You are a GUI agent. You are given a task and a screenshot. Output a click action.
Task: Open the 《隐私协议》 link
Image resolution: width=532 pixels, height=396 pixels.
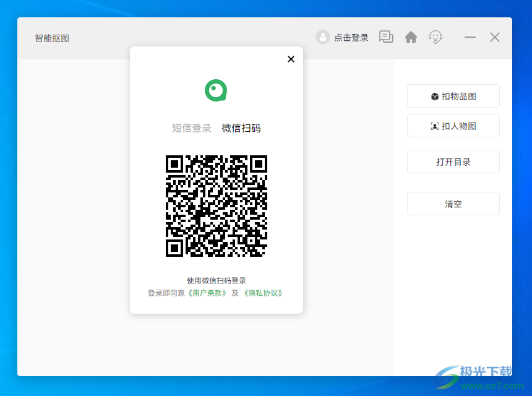(x=263, y=293)
